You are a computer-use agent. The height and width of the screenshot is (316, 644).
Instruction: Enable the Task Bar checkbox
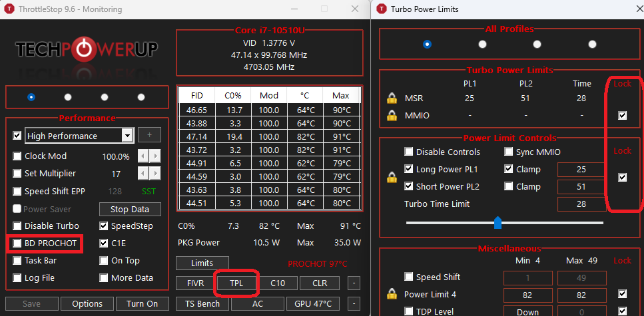[17, 261]
